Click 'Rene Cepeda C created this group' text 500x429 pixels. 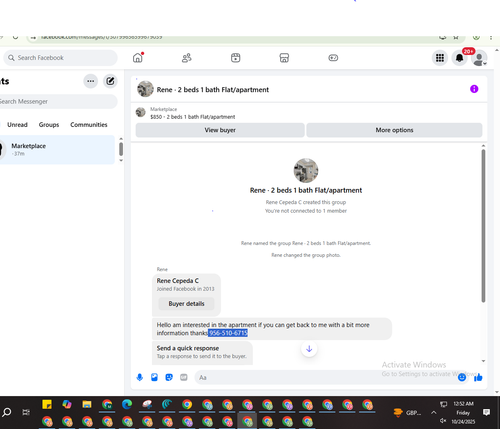pos(306,202)
